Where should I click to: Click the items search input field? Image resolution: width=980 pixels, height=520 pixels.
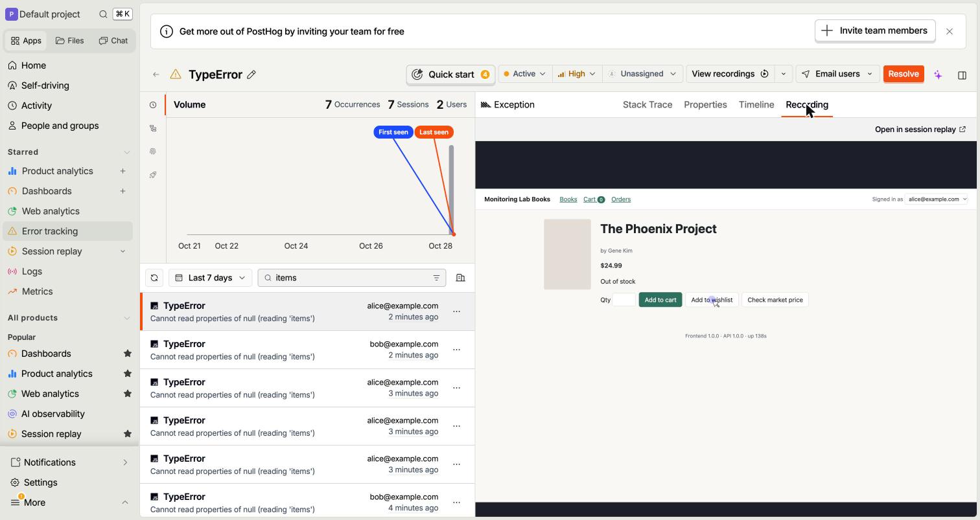point(352,278)
